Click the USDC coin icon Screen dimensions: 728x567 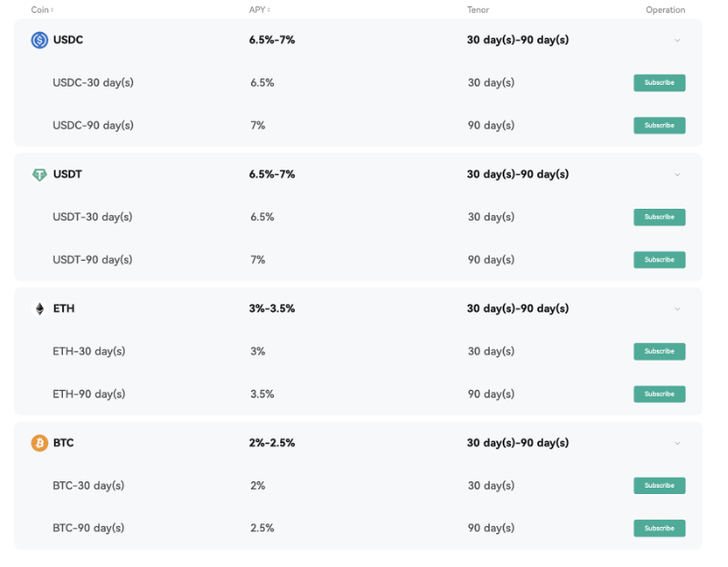pyautogui.click(x=39, y=40)
